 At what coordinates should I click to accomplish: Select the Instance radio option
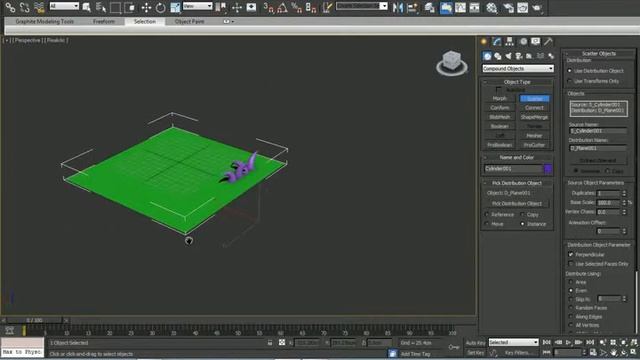(x=522, y=224)
